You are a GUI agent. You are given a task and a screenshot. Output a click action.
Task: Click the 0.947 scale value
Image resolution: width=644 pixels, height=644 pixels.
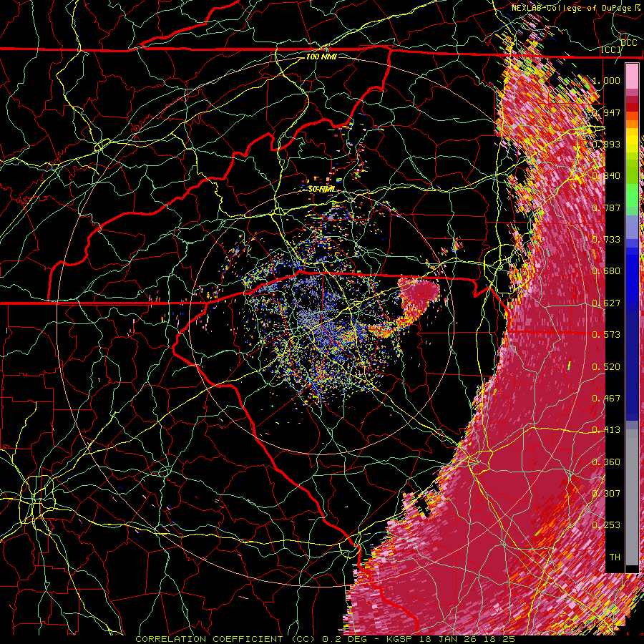(x=606, y=112)
